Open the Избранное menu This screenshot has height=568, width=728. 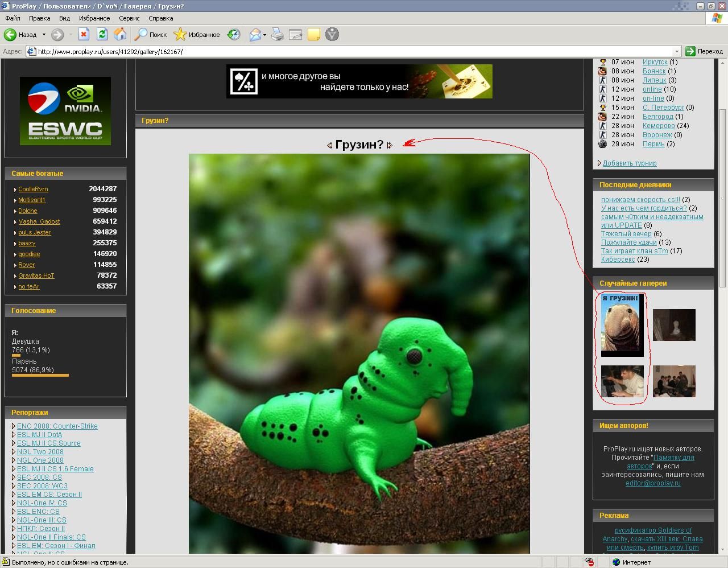[94, 18]
